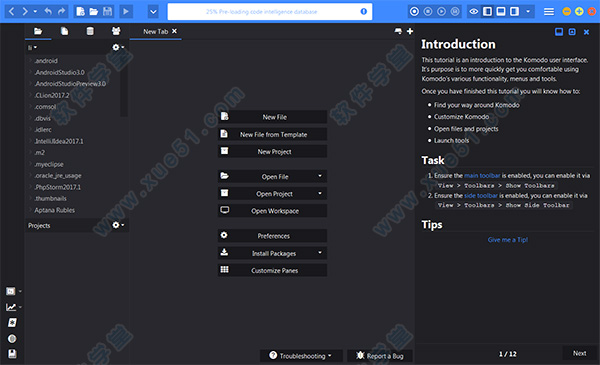Viewport: 600px width, 365px height.
Task: Click the second blue tutorial panel icon
Action: tap(572, 32)
